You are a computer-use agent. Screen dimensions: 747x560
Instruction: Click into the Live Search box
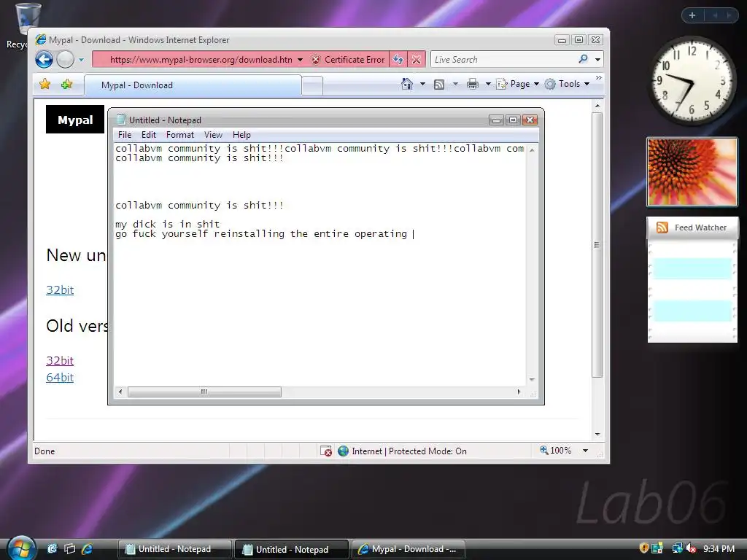(503, 60)
